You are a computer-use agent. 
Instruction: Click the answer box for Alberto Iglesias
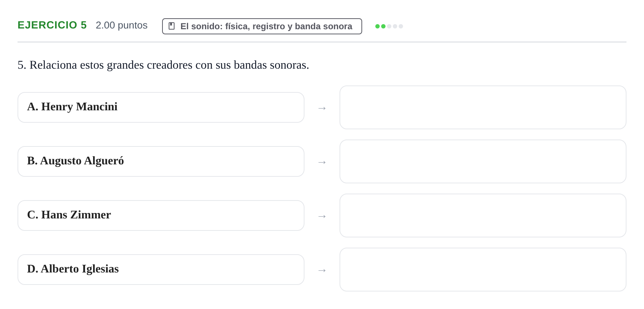(483, 270)
